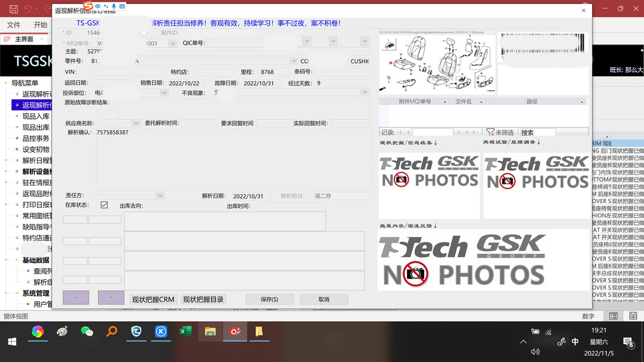This screenshot has width=644, height=362.
Task: Click the 现状把握目录 button
Action: pos(203,299)
